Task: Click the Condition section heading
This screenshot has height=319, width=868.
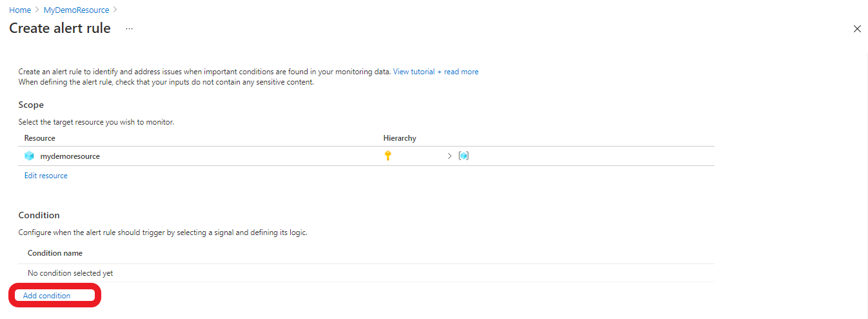Action: click(39, 215)
